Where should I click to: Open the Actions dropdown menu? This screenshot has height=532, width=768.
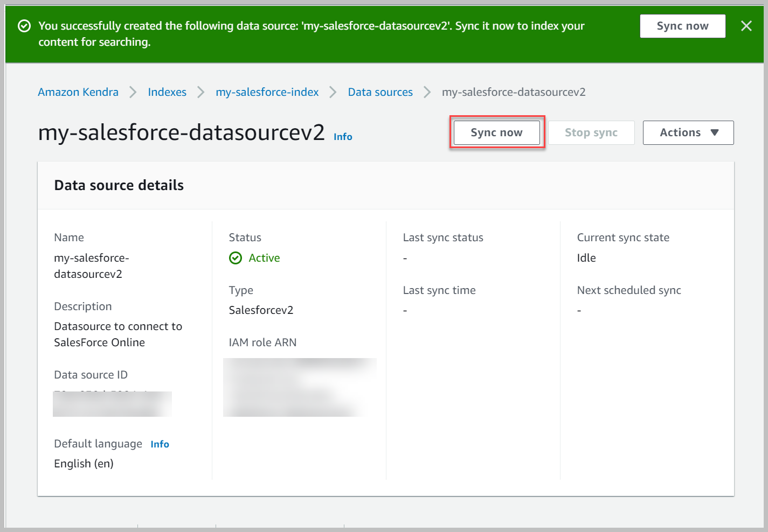coord(688,132)
